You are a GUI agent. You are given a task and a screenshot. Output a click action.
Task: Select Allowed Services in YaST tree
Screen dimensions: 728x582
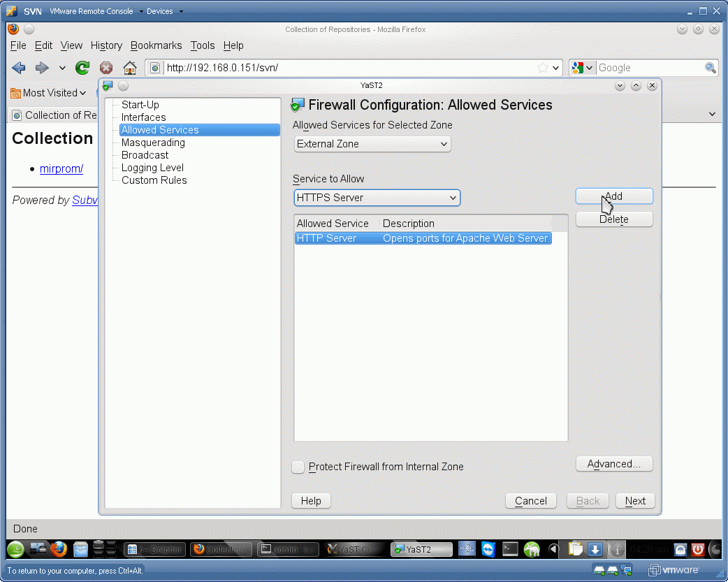(200, 130)
